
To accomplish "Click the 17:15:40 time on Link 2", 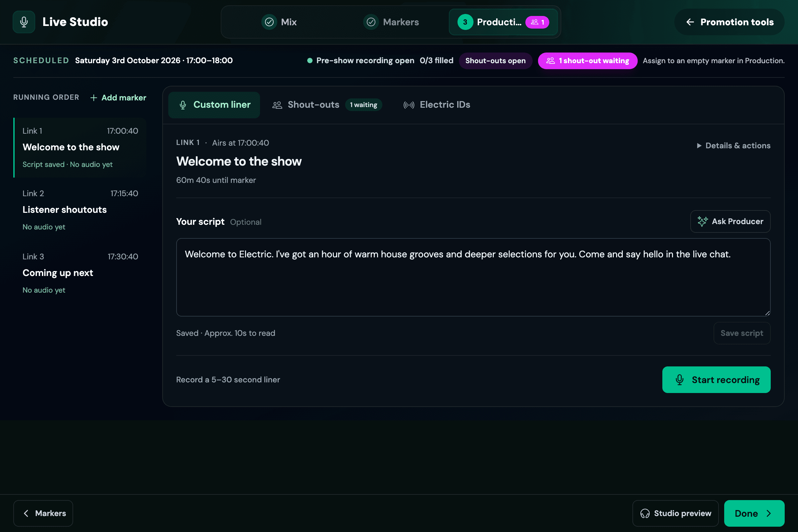I will 124,194.
